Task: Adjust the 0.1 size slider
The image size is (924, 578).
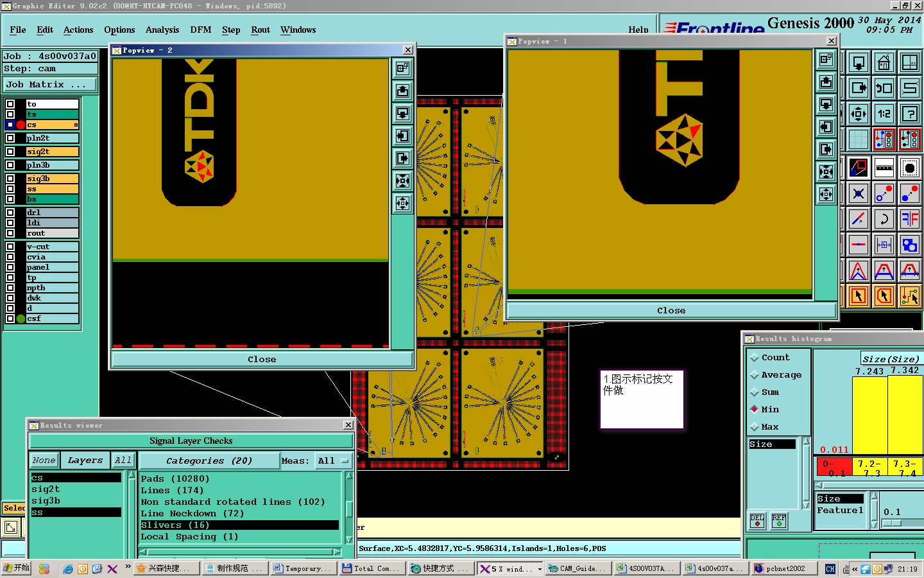Action: [x=892, y=523]
